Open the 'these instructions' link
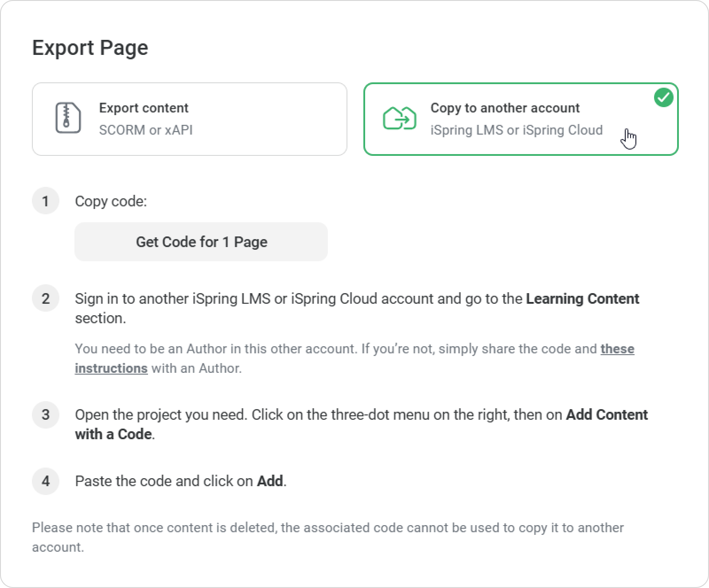Image resolution: width=709 pixels, height=588 pixels. click(617, 349)
